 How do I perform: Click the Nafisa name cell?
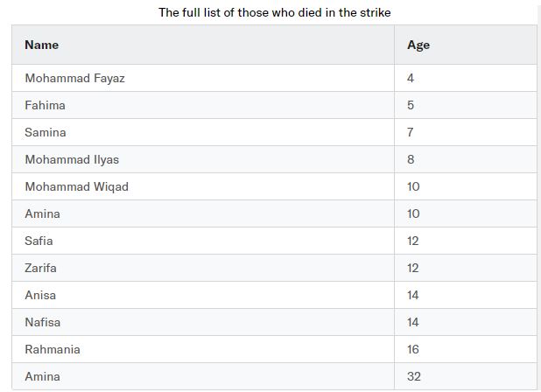[203, 322]
